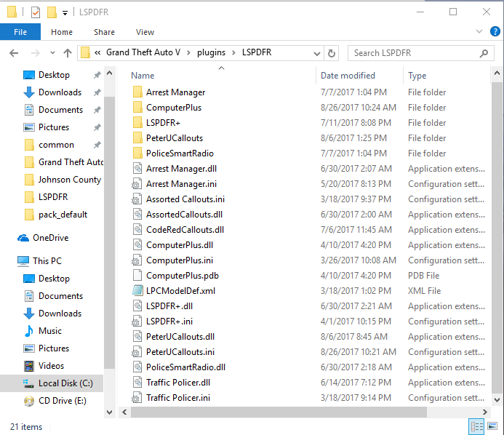Open Help question mark icon
504x435 pixels.
pos(495,31)
